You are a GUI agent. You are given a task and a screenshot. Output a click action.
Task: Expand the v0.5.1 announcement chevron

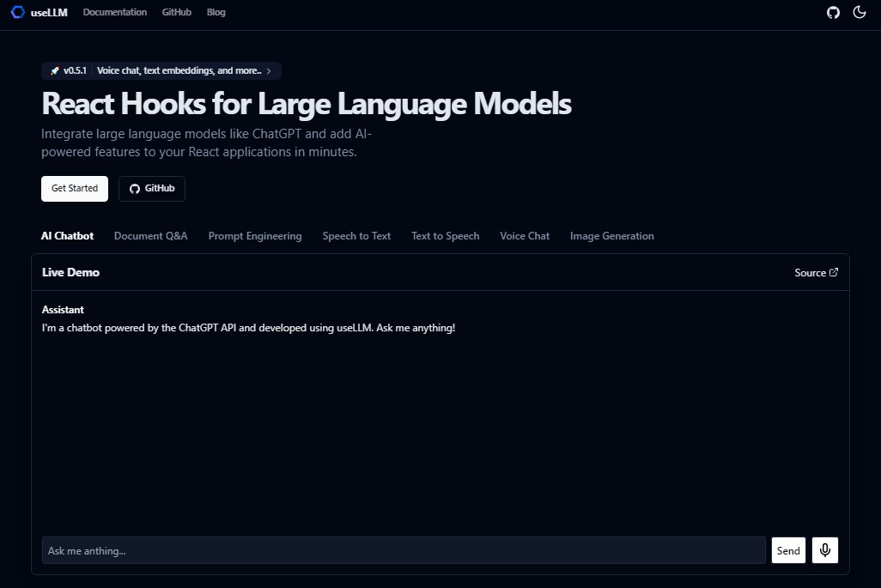268,71
